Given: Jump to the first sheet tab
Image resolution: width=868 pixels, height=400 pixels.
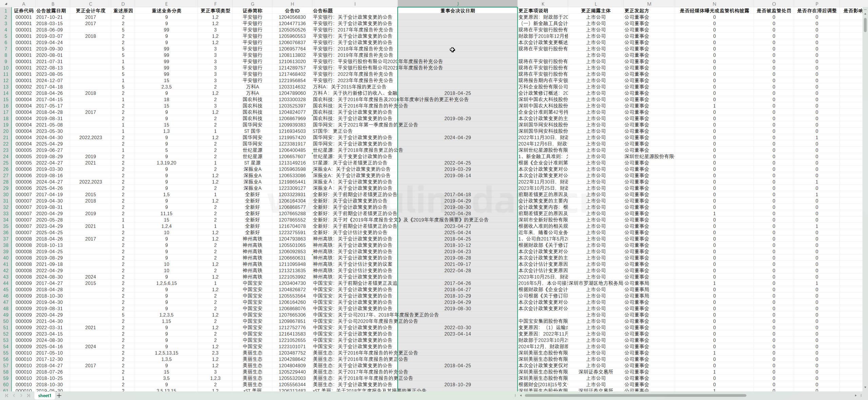Looking at the screenshot, I should (x=7, y=396).
